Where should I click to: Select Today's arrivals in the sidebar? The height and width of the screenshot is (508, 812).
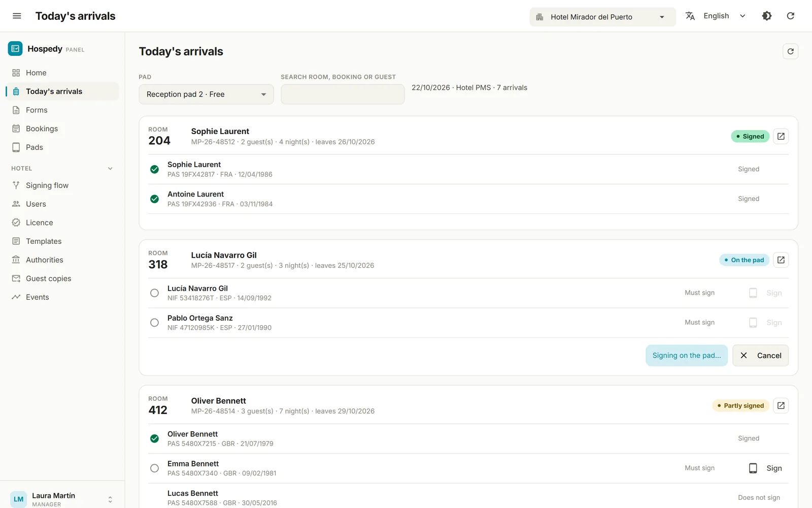62,91
